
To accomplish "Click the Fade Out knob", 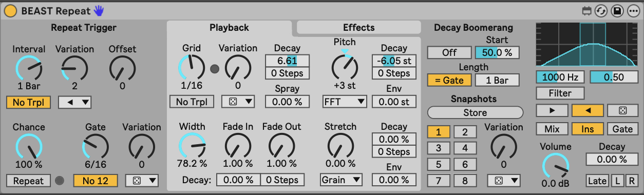I will click(x=281, y=146).
